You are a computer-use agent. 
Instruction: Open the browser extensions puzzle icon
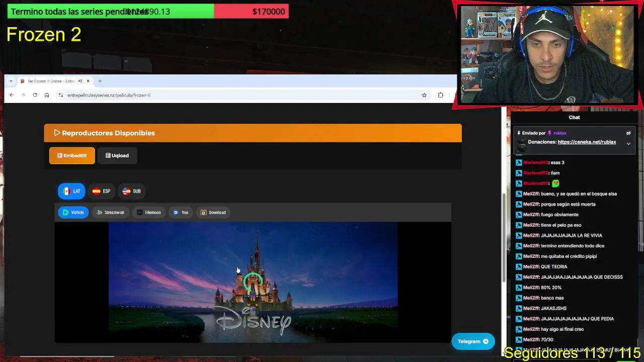[441, 95]
